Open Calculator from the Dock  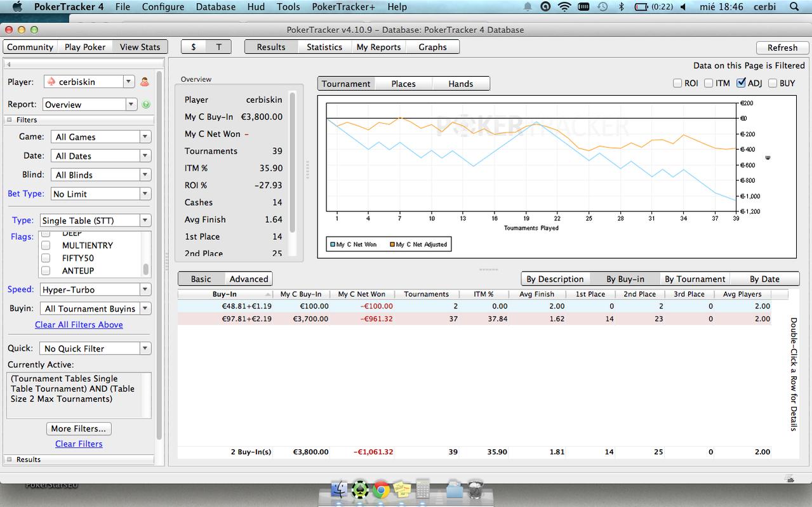pos(422,490)
